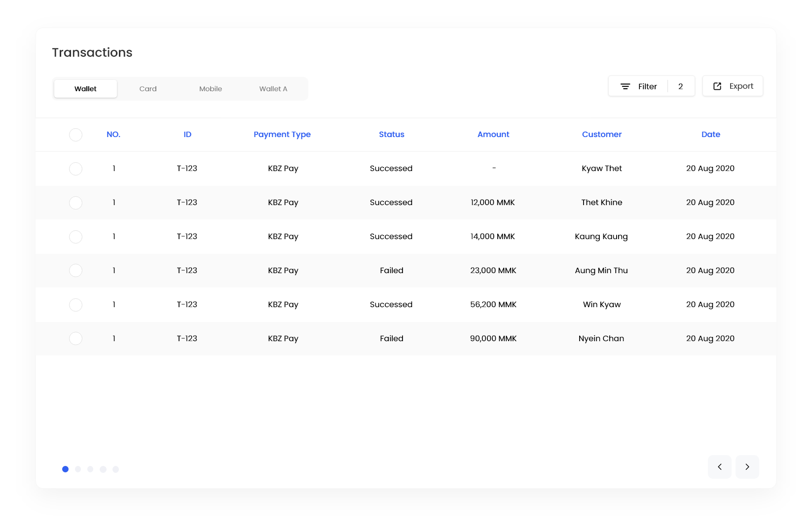Click the 12,000 MMK amount
Image resolution: width=812 pixels, height=532 pixels.
click(x=493, y=202)
